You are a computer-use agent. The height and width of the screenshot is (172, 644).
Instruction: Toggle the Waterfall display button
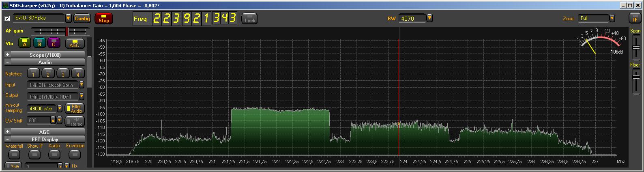[x=14, y=154]
